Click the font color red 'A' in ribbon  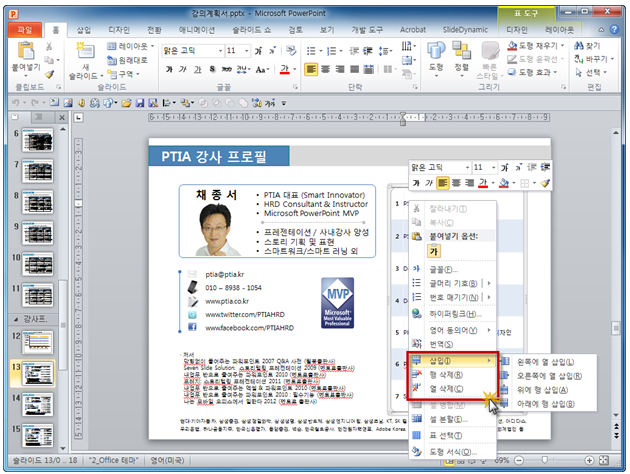[284, 69]
